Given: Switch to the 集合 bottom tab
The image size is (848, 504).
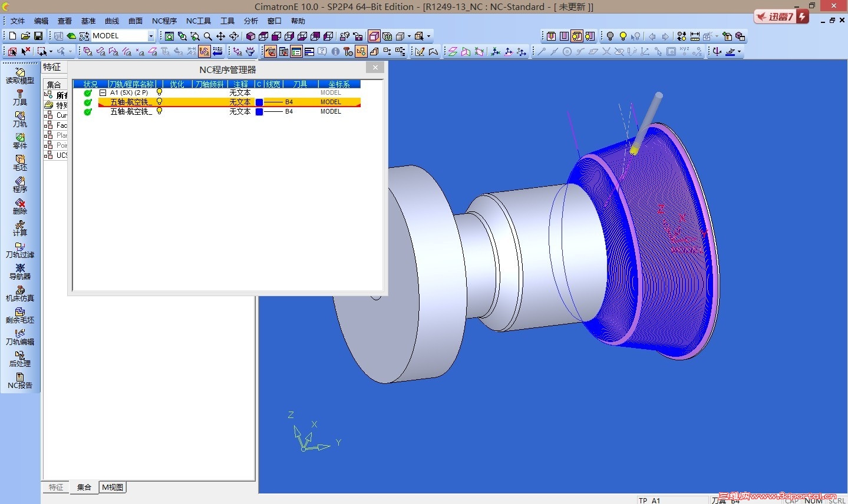Looking at the screenshot, I should pos(84,488).
